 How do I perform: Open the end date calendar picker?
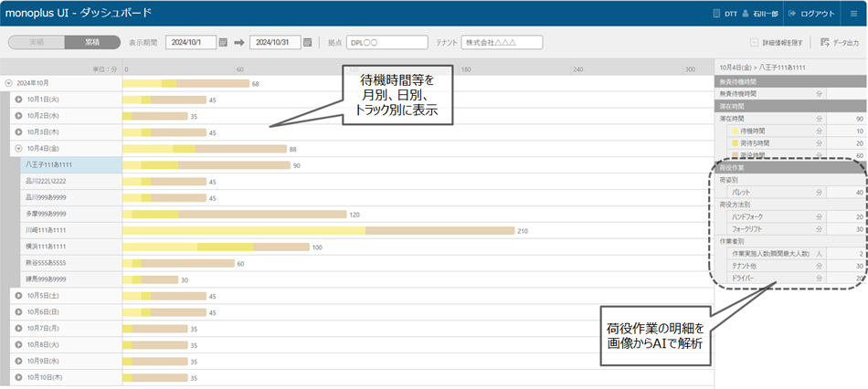point(307,43)
